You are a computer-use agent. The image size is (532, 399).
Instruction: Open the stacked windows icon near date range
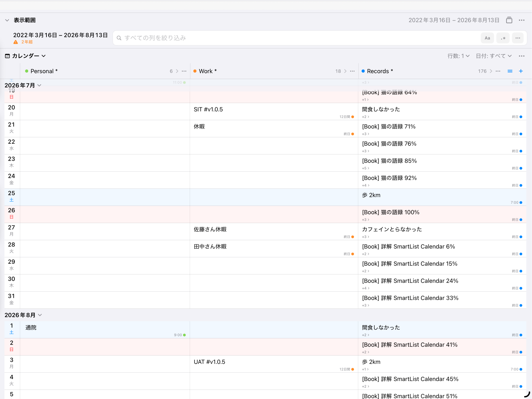point(509,20)
